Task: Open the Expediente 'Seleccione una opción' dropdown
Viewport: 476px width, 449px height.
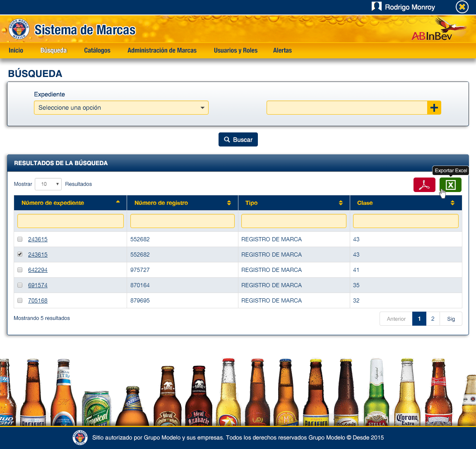Action: tap(121, 108)
